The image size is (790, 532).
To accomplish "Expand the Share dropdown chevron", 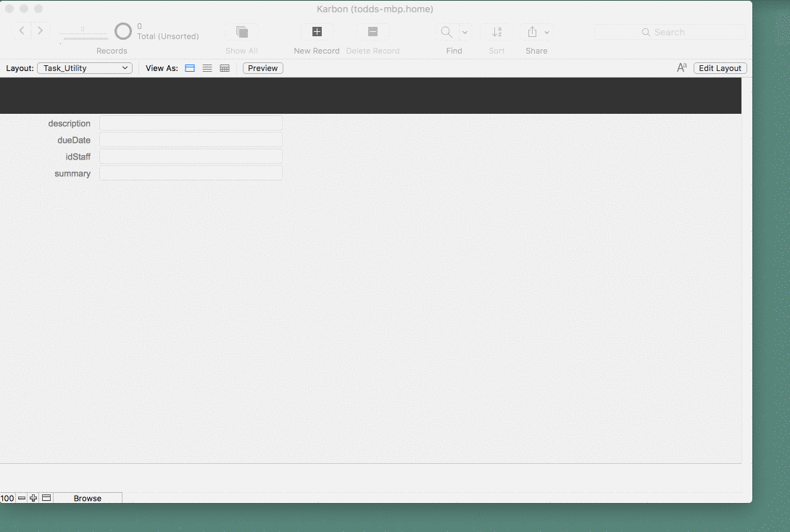I will click(x=547, y=32).
